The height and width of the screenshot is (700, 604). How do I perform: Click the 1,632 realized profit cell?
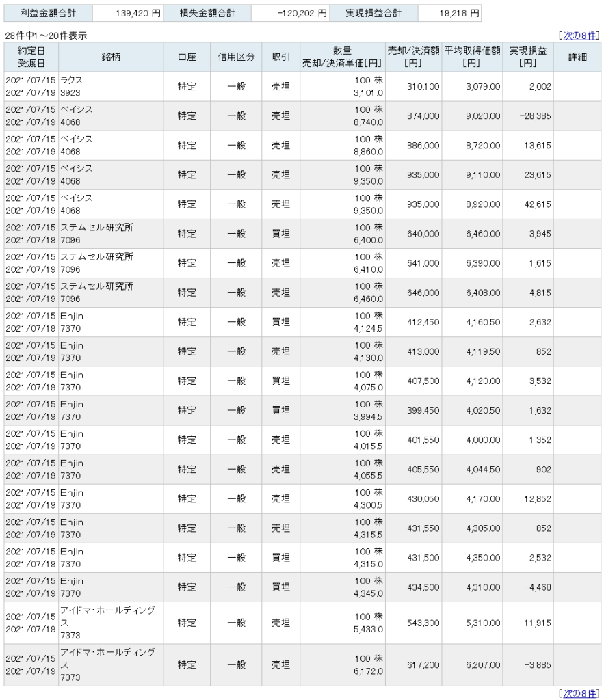528,411
